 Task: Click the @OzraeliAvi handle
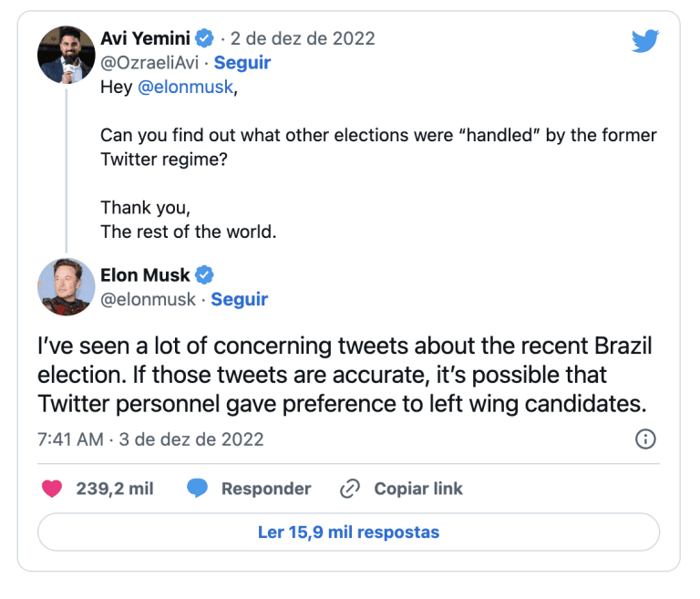[x=150, y=63]
